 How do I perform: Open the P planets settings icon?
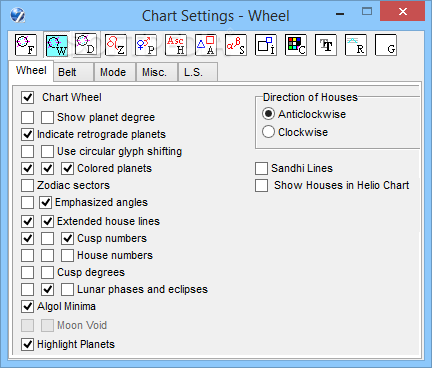(146, 45)
